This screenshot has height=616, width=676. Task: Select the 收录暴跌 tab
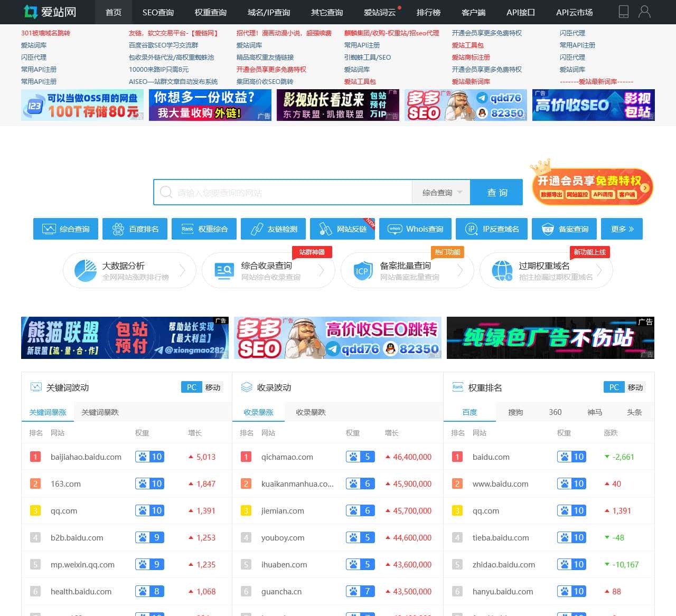pyautogui.click(x=311, y=412)
